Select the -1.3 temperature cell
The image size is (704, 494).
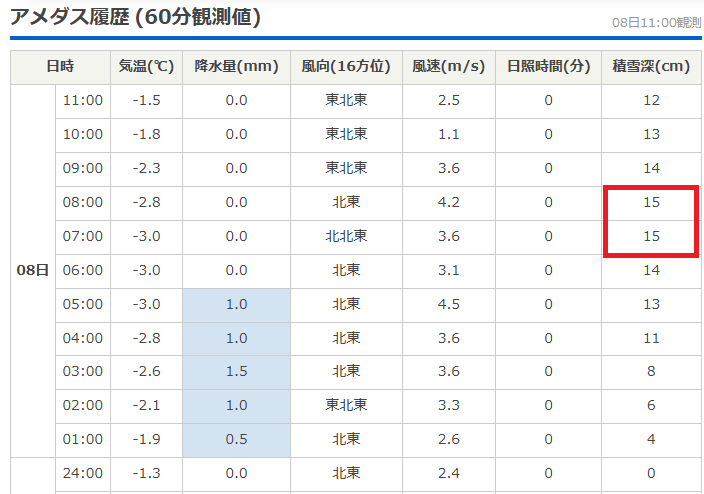[x=146, y=474]
